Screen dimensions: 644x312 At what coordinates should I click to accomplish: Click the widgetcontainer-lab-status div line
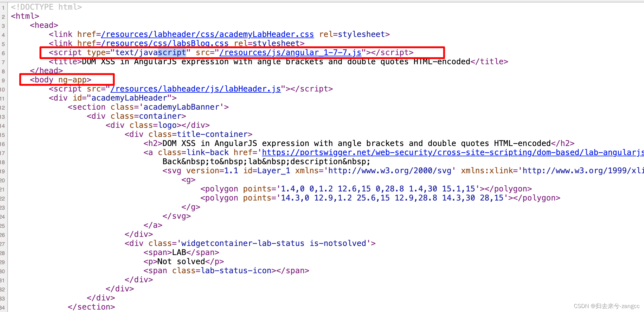click(250, 243)
